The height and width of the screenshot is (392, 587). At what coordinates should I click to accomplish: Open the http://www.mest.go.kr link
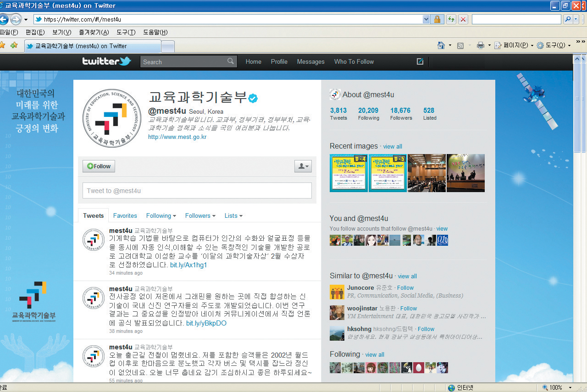[x=177, y=137]
